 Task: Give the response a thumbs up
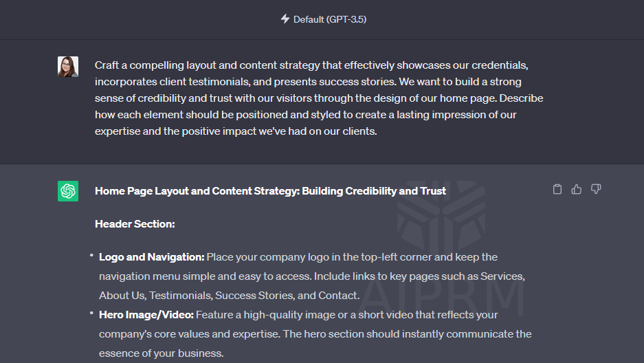click(x=576, y=189)
